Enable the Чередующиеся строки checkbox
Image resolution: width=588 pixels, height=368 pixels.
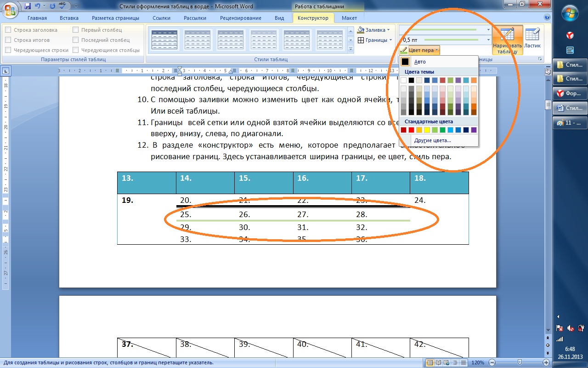[x=8, y=50]
